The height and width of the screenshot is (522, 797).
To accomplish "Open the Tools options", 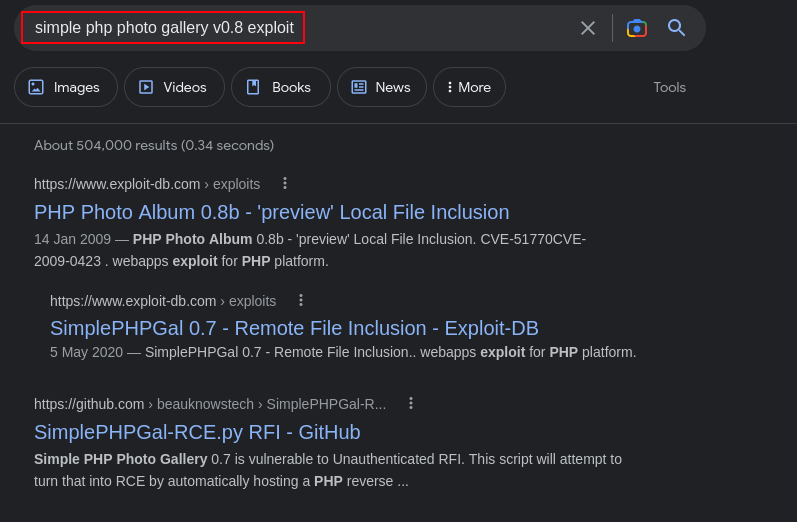I will tap(669, 87).
